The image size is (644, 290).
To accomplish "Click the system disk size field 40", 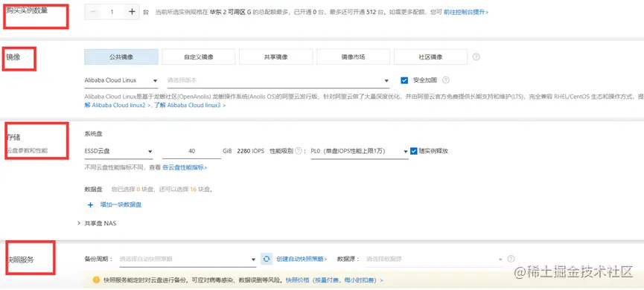I will tap(191, 152).
